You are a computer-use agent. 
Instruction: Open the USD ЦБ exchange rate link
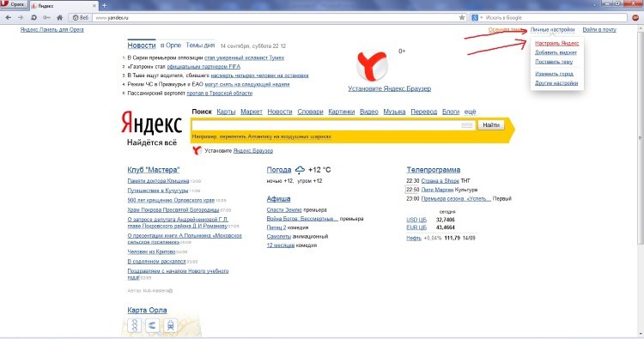click(x=416, y=220)
